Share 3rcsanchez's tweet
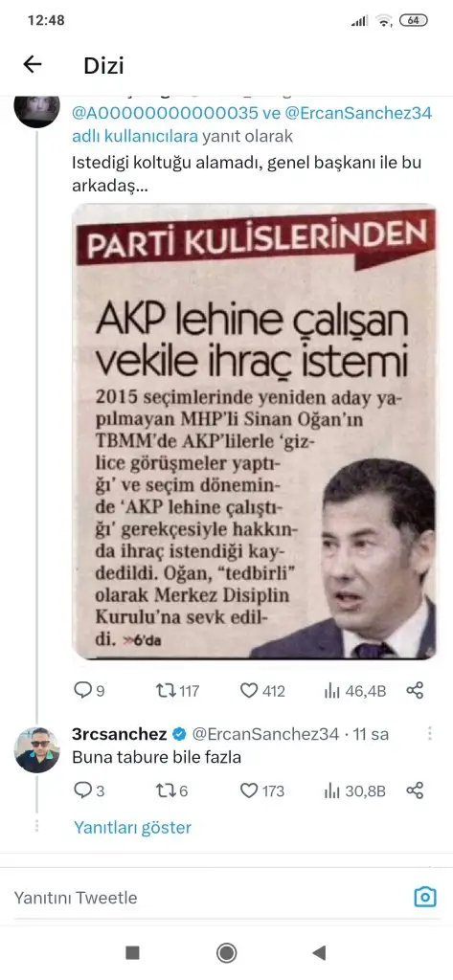This screenshot has height=980, width=453. click(x=416, y=791)
